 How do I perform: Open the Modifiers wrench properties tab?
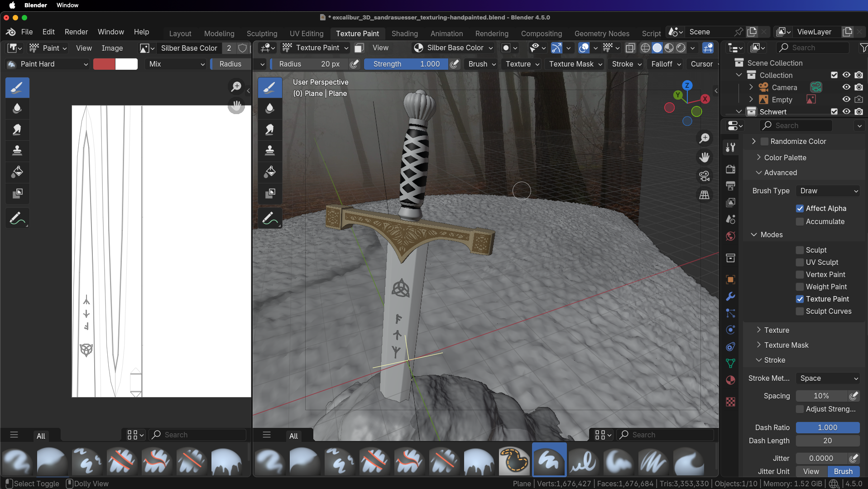[730, 297]
